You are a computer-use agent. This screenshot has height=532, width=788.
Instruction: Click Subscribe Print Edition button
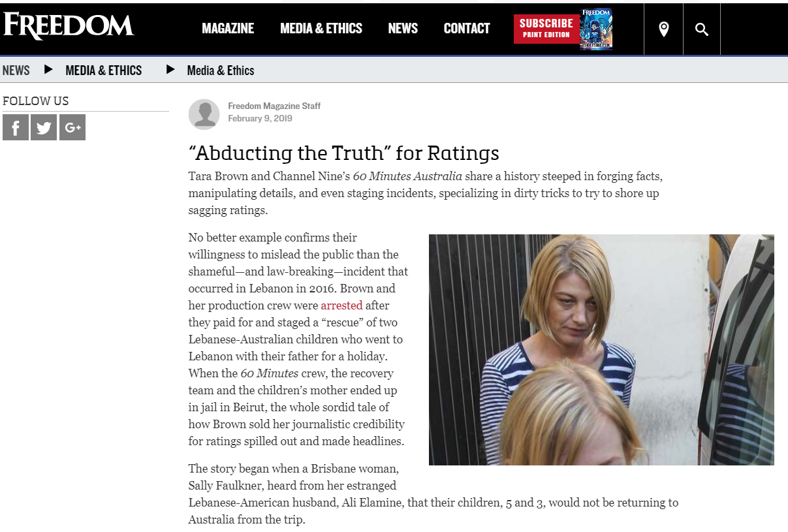click(x=546, y=29)
